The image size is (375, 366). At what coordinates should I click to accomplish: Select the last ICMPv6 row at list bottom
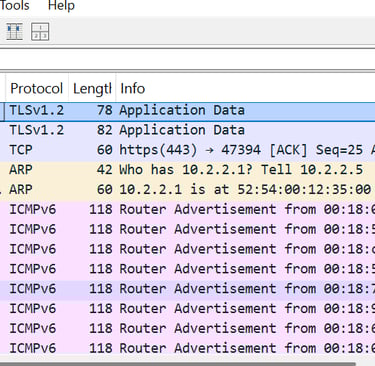click(x=187, y=348)
